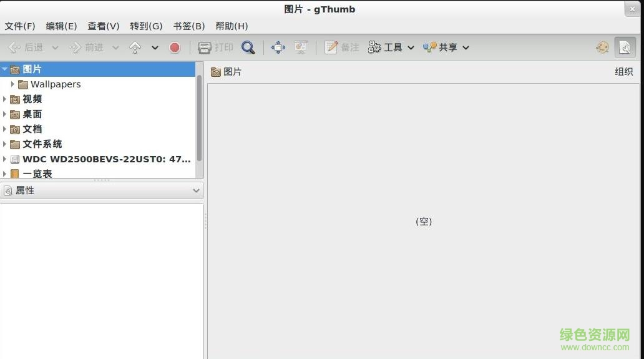Open the Forward history dropdown arrow
This screenshot has width=644, height=359.
tap(115, 47)
